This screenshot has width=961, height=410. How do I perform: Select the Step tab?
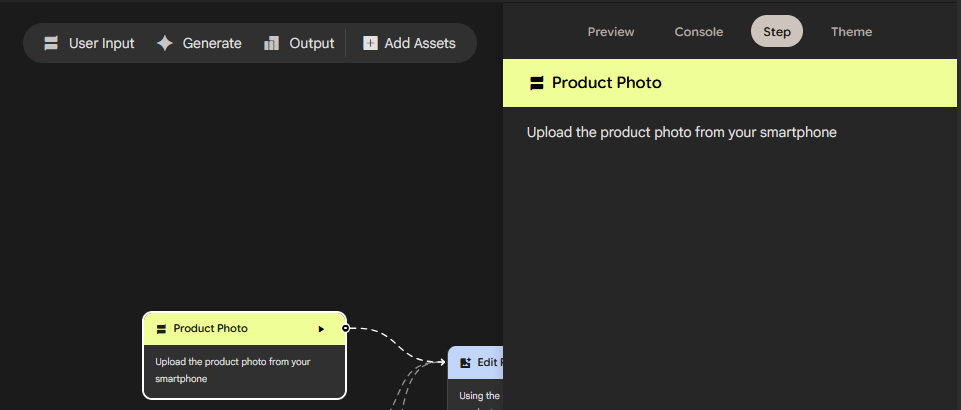click(776, 32)
